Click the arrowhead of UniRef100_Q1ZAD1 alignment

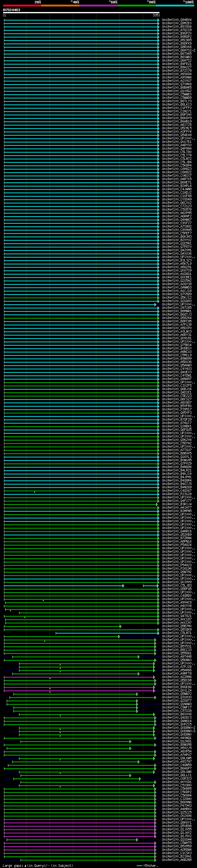(130, 741)
